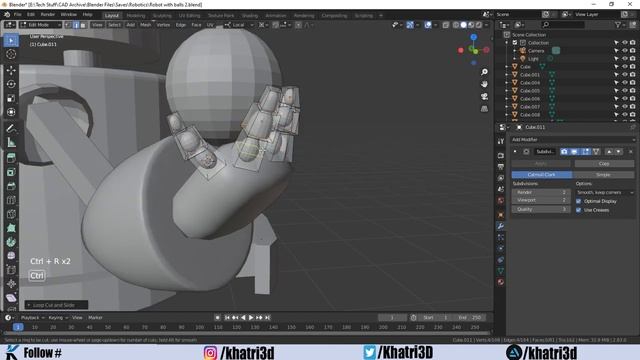Select the Move tool
640x360 pixels.
coord(11,70)
